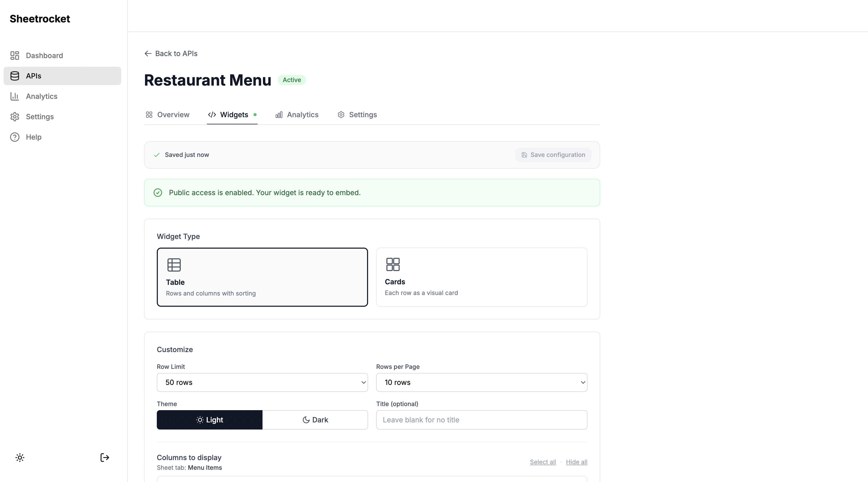This screenshot has height=482, width=868.
Task: Switch to the Overview tab
Action: pos(173,115)
